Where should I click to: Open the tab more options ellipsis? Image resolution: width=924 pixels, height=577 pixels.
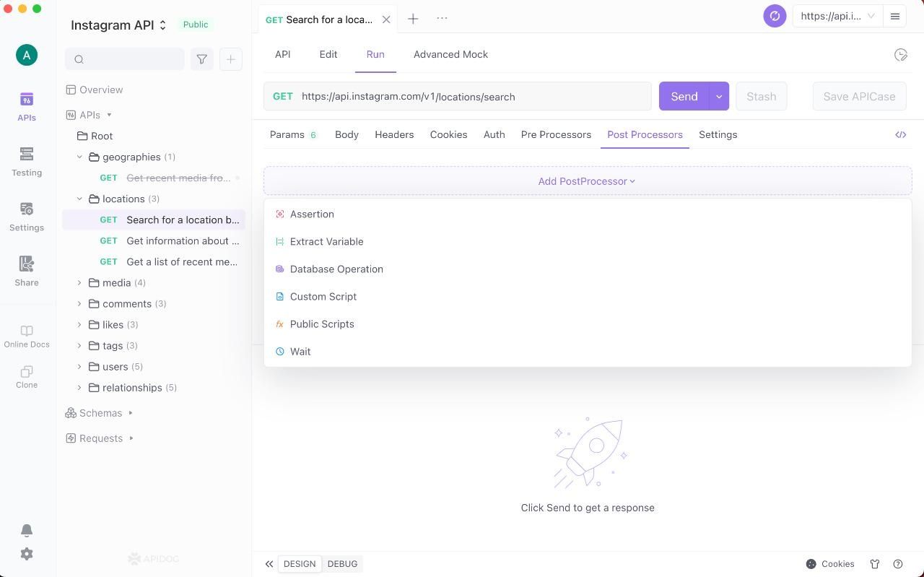point(442,18)
